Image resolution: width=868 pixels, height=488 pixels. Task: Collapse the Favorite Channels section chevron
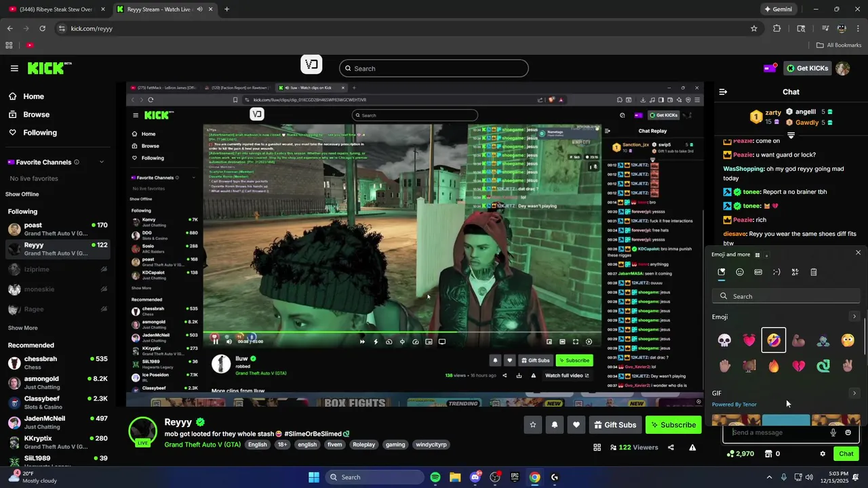coord(102,162)
